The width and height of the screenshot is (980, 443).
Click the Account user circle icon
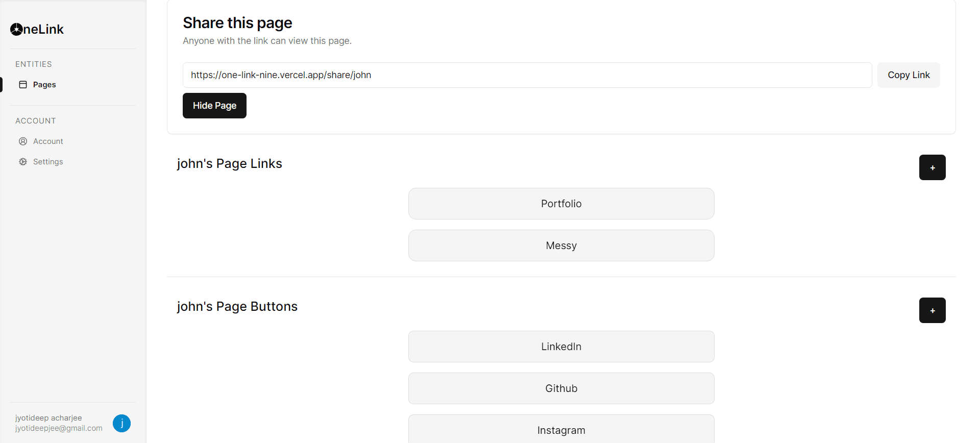(23, 141)
